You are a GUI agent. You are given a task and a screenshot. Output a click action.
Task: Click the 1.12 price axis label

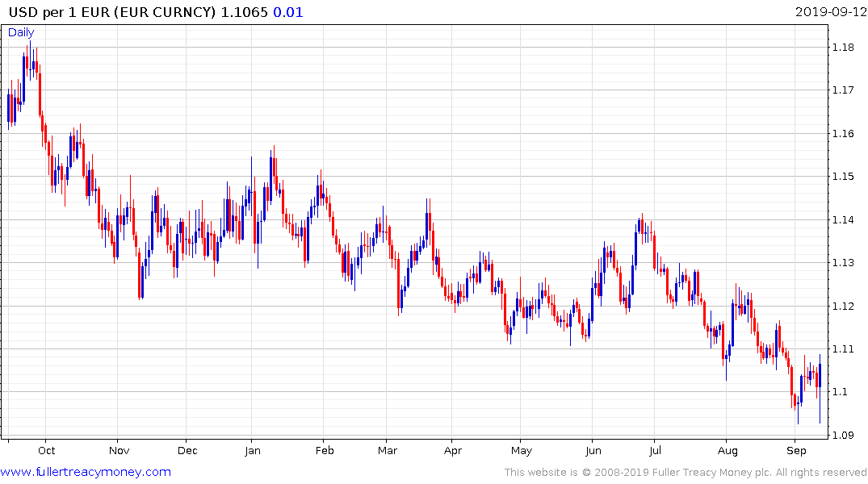(x=843, y=306)
